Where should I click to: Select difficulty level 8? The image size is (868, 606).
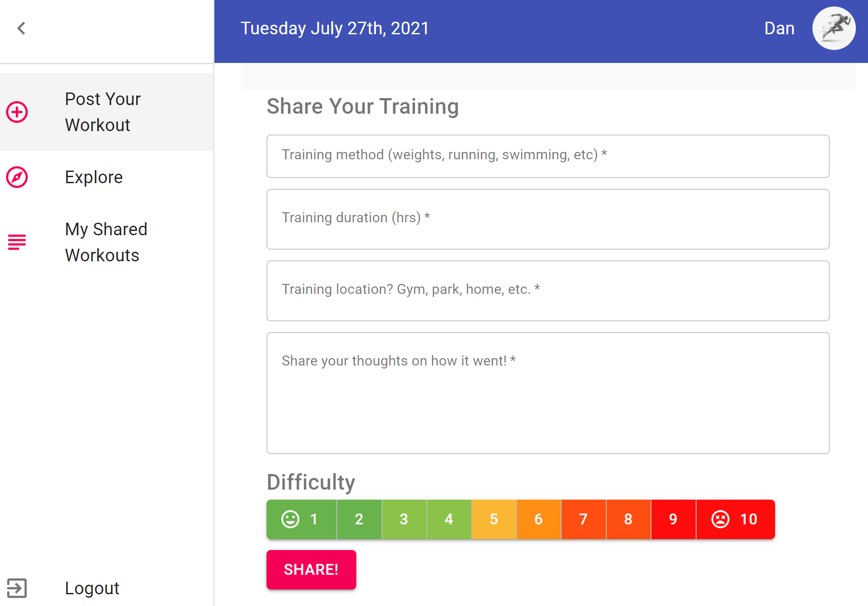click(x=628, y=519)
